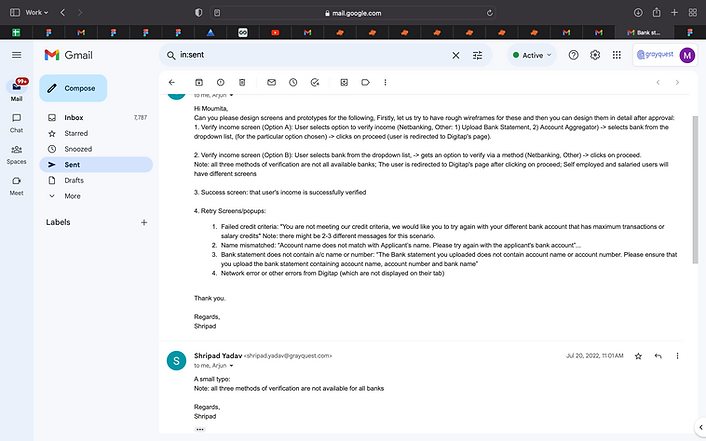This screenshot has height=441, width=706.
Task: Open the Active status dropdown
Action: point(532,55)
